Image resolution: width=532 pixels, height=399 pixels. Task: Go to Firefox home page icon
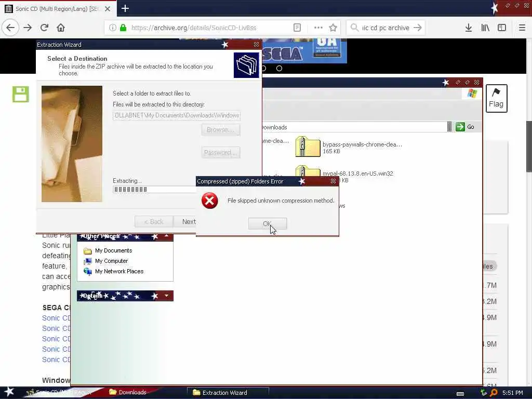point(61,28)
